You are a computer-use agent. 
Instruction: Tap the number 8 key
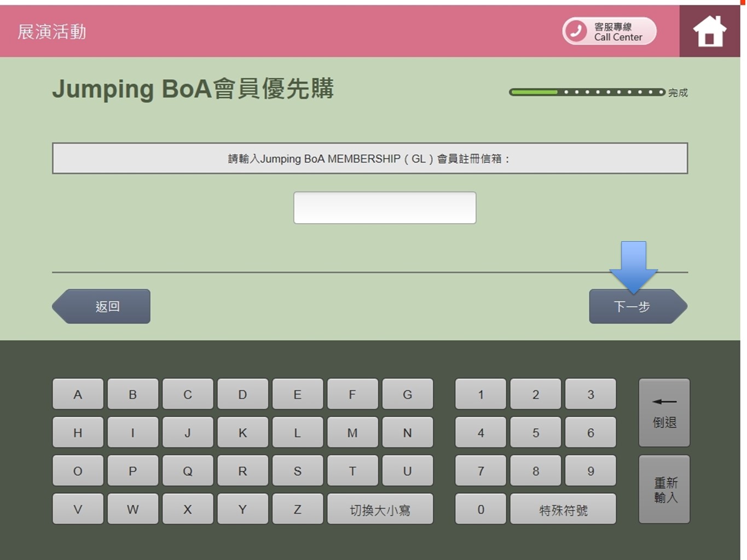tap(536, 471)
